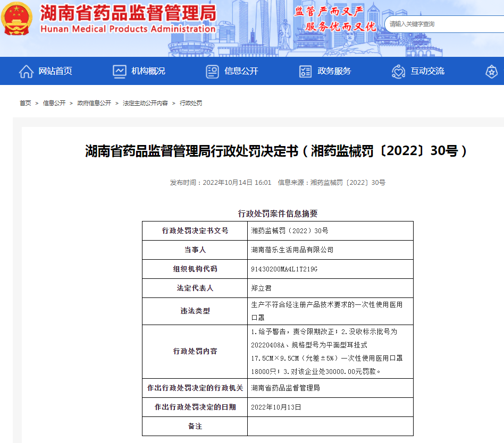Click the home icon in the navigation bar
Viewport: 504px width, 443px height.
[x=26, y=71]
